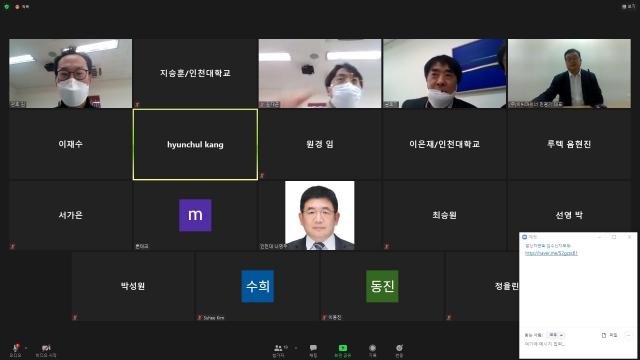This screenshot has width=640, height=360.
Task: Expand the arrow beside the Participants button
Action: pos(296,348)
